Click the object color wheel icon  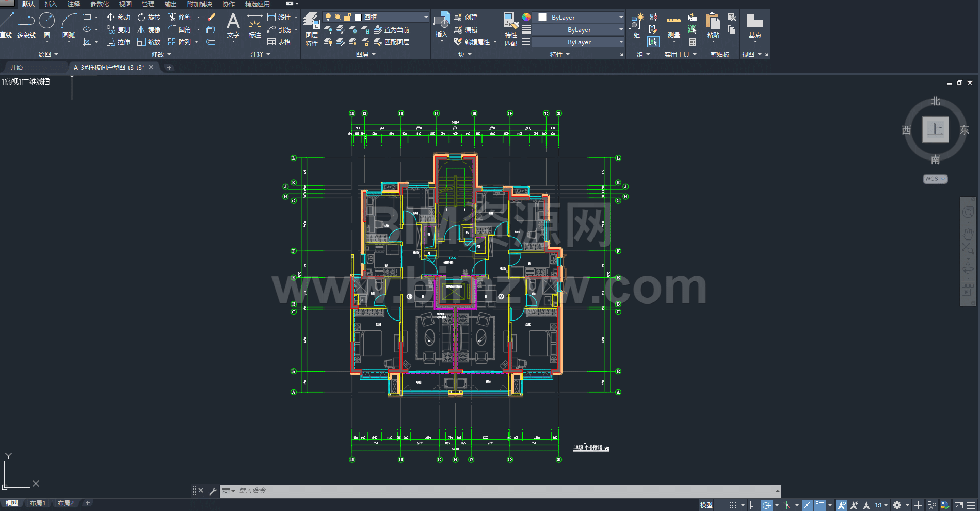pyautogui.click(x=526, y=17)
